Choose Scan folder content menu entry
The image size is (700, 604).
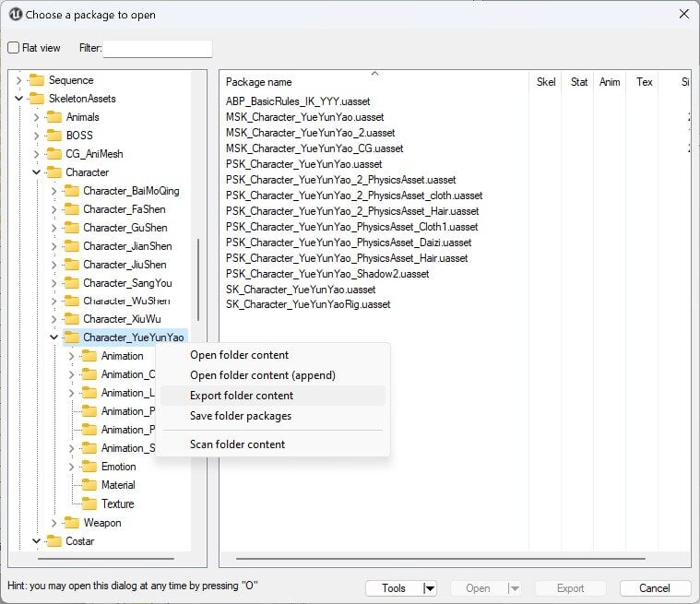click(272, 444)
